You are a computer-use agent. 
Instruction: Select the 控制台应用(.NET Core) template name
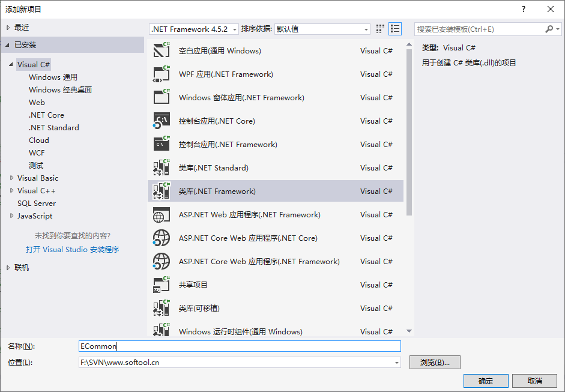pyautogui.click(x=217, y=121)
